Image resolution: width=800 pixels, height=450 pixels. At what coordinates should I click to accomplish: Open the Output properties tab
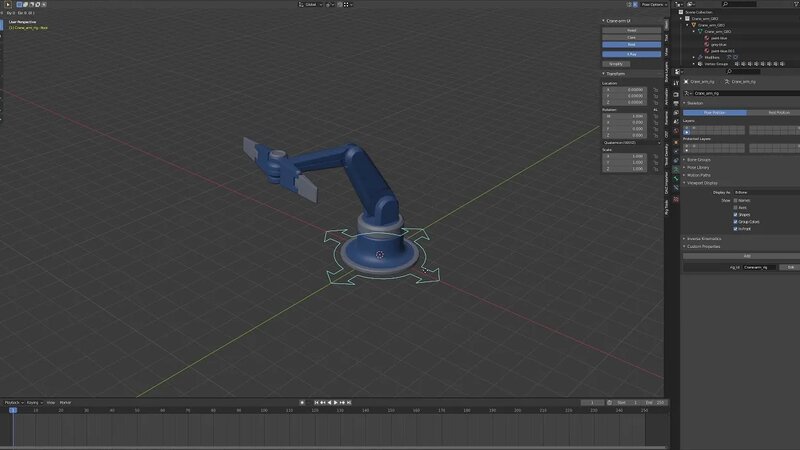tap(676, 104)
